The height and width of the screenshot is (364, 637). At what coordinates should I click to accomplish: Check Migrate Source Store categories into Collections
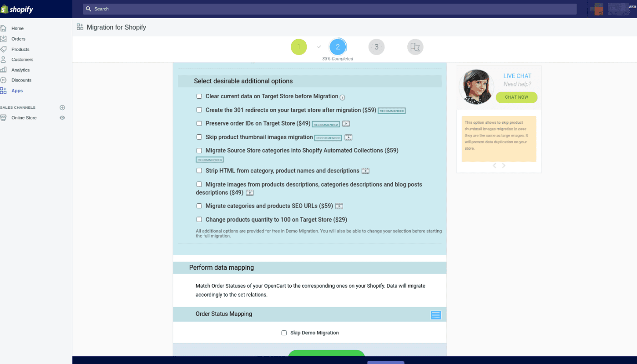199,151
